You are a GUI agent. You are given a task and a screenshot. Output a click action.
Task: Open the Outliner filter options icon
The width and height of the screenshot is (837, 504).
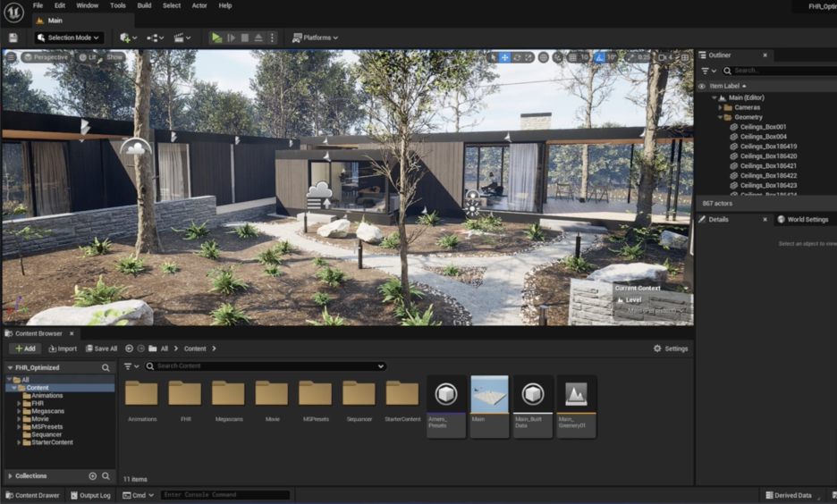point(708,71)
